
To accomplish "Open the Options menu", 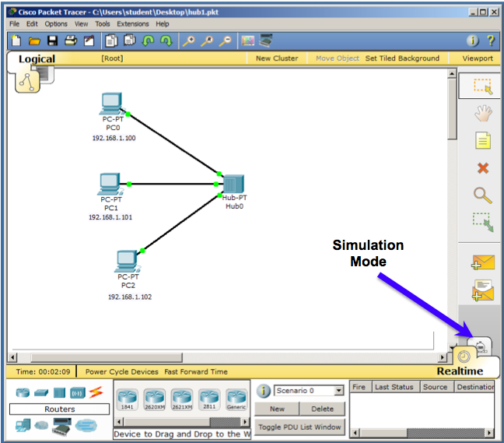I will click(x=56, y=24).
